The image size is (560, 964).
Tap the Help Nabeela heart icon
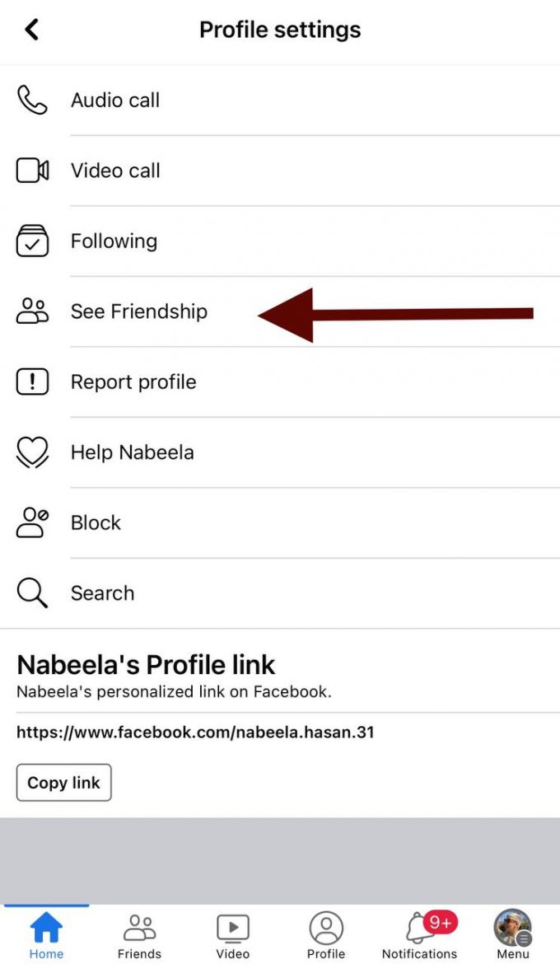[32, 452]
